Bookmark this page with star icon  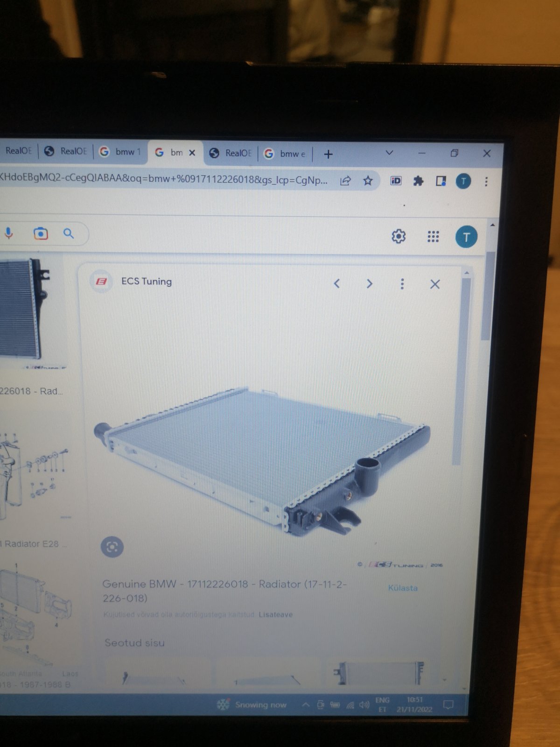[368, 181]
